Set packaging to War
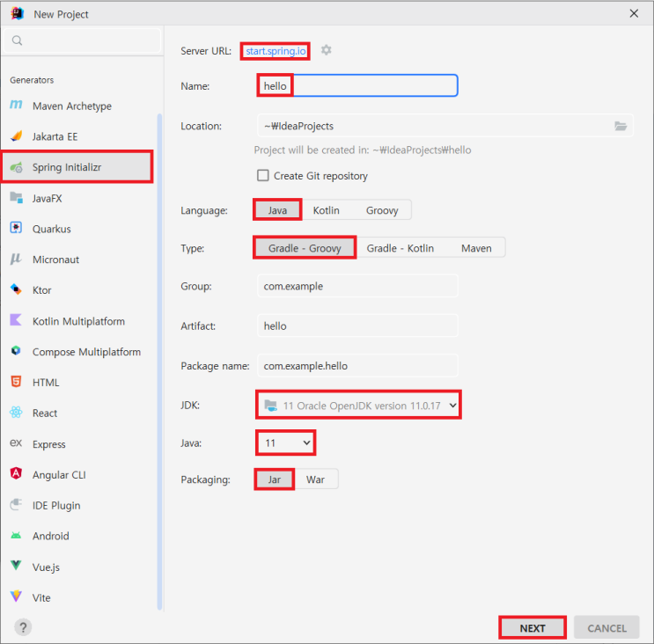 click(x=315, y=479)
